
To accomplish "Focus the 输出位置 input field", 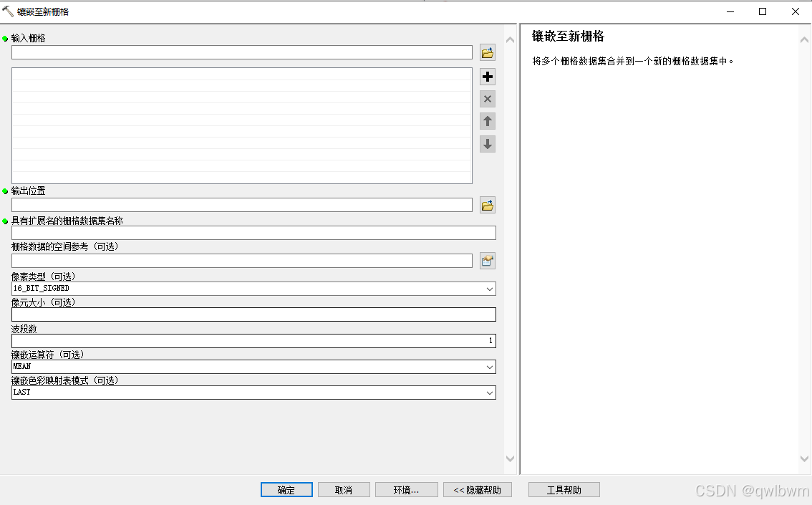I will [242, 205].
